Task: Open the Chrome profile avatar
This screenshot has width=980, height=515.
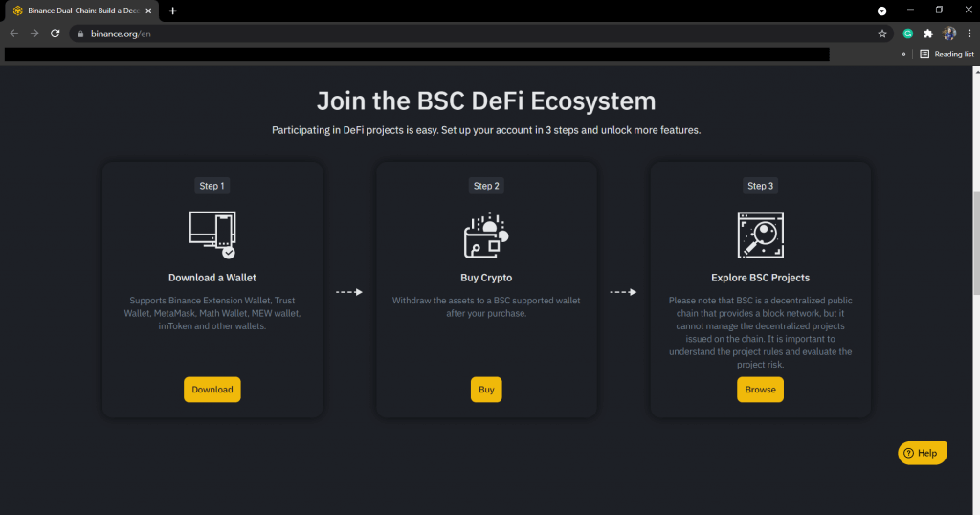Action: pyautogui.click(x=949, y=34)
